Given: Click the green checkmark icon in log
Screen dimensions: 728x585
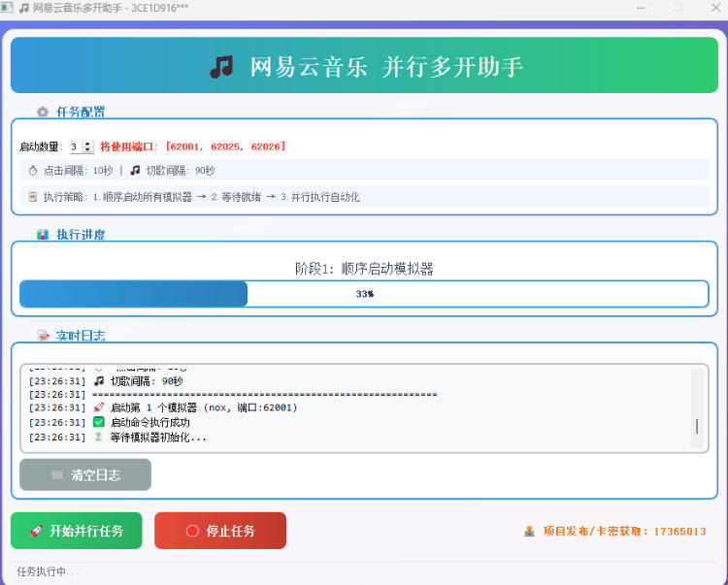Looking at the screenshot, I should (x=98, y=422).
